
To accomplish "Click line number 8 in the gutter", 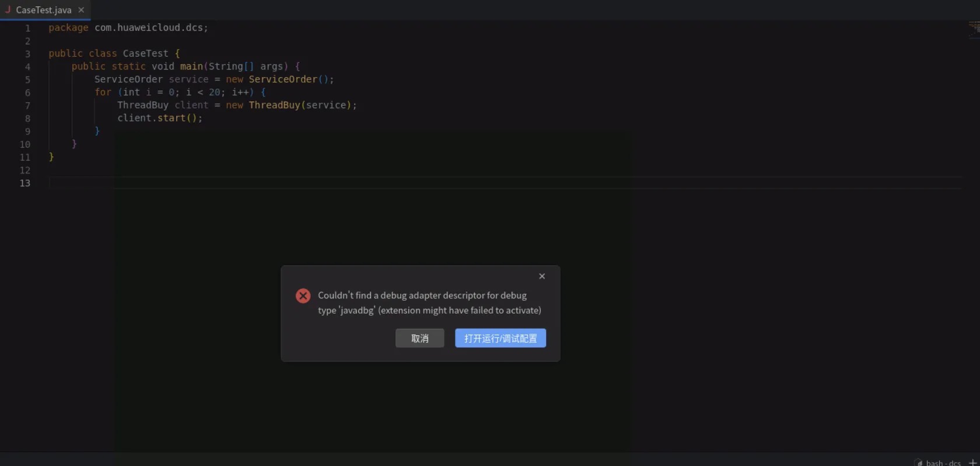I will point(27,118).
